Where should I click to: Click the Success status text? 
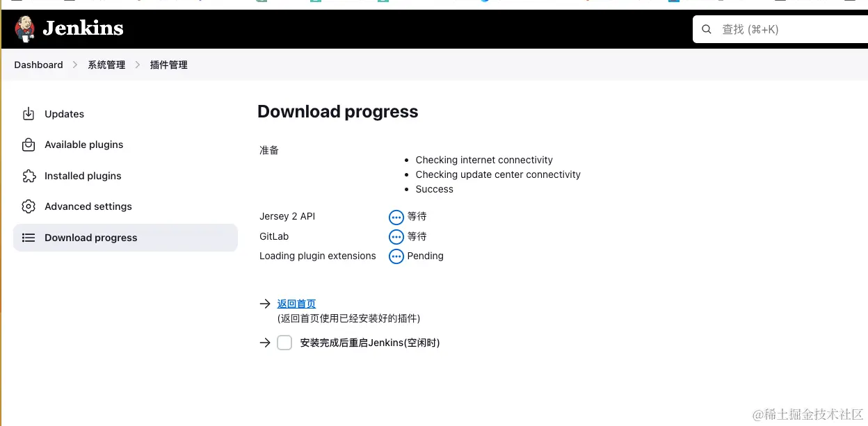434,189
